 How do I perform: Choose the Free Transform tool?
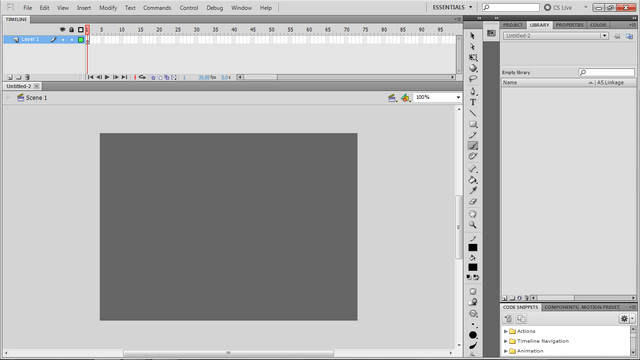point(473,58)
